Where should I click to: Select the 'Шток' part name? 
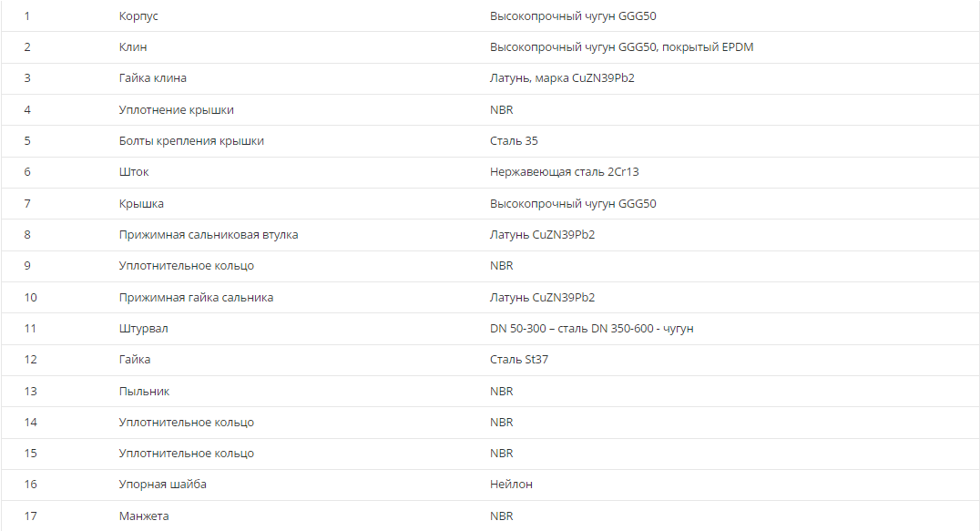pos(134,172)
